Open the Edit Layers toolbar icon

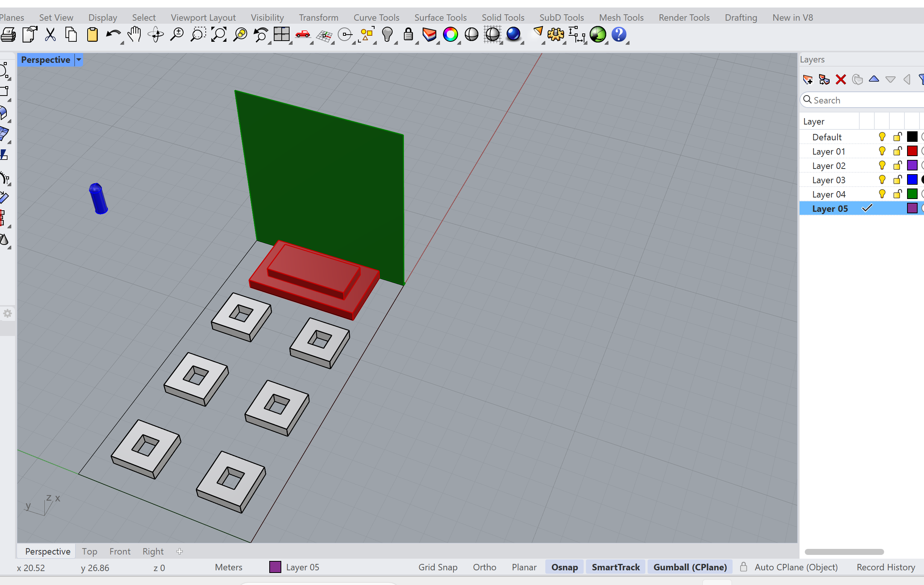(429, 35)
